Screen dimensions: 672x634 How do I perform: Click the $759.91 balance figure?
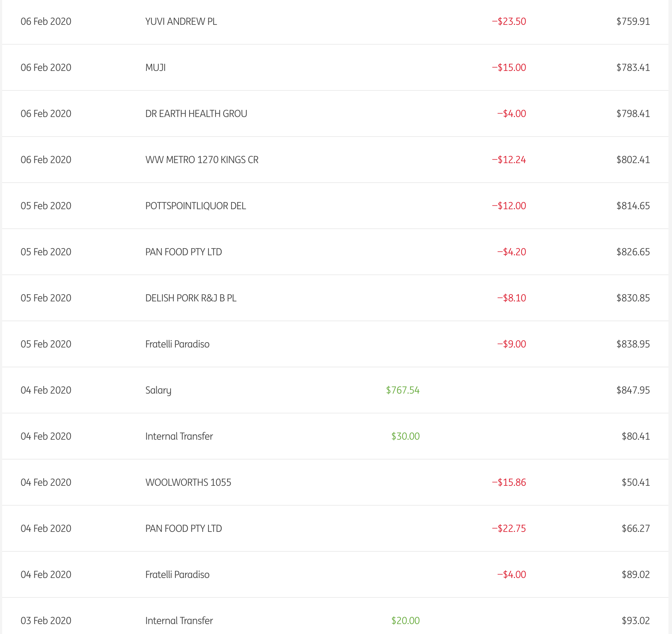pos(633,22)
